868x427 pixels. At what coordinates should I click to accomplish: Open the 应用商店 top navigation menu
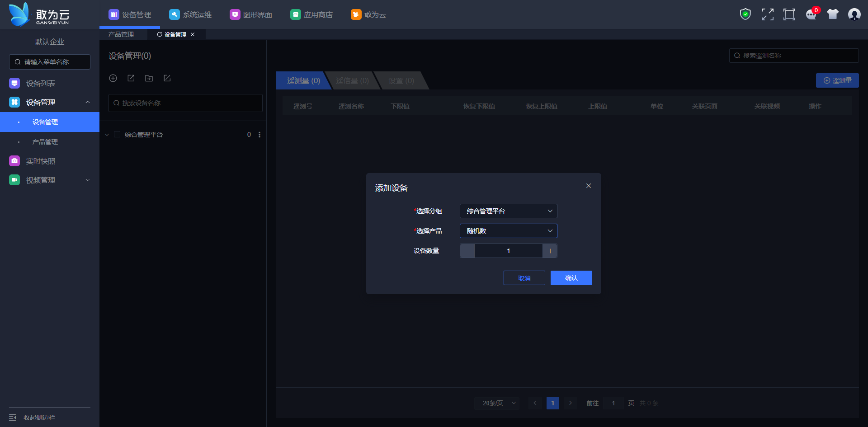pos(311,14)
